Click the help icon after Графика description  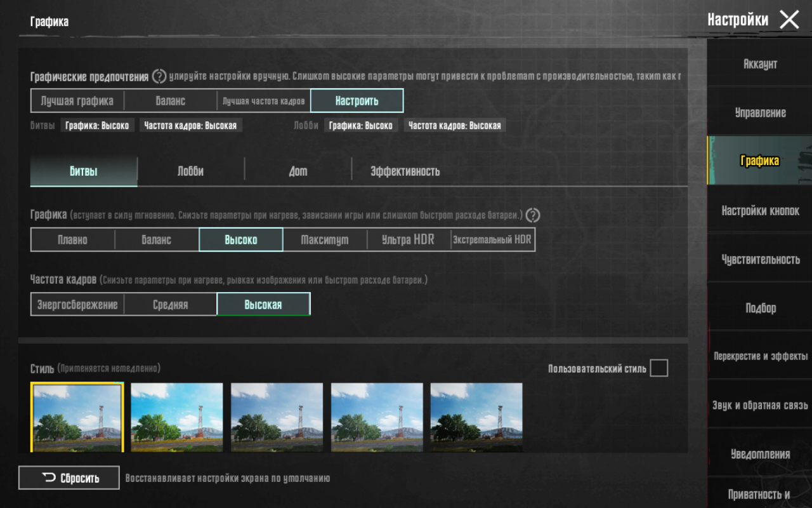(533, 215)
